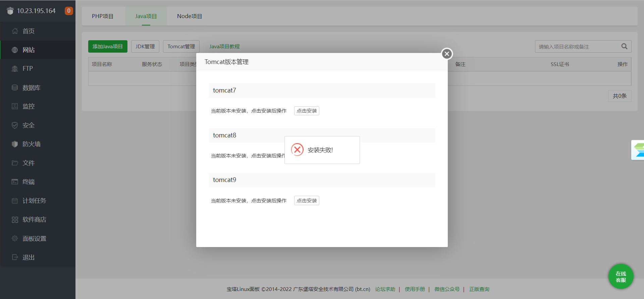The width and height of the screenshot is (644, 299).
Task: Click the globe icon for 网站
Action: (x=15, y=50)
